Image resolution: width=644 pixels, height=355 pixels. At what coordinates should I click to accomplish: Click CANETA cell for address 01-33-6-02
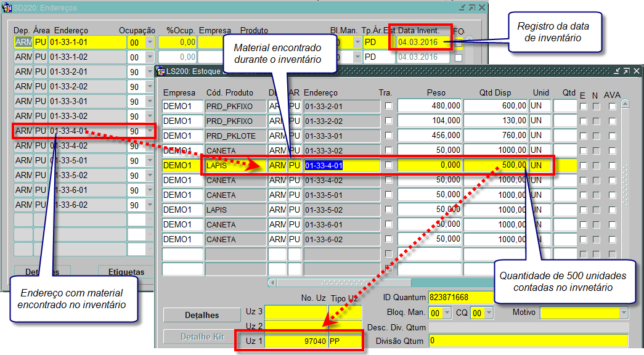236,239
